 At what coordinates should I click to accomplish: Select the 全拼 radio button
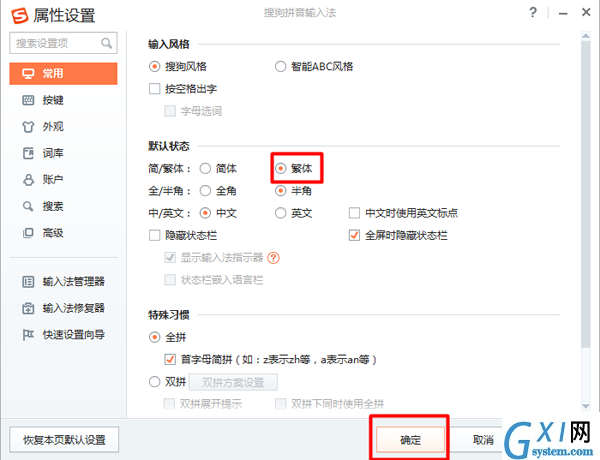click(x=154, y=337)
